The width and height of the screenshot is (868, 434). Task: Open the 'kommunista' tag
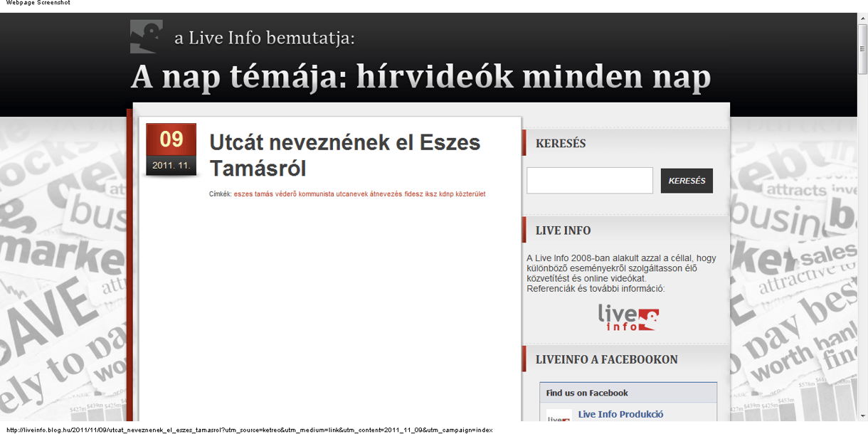pyautogui.click(x=316, y=194)
